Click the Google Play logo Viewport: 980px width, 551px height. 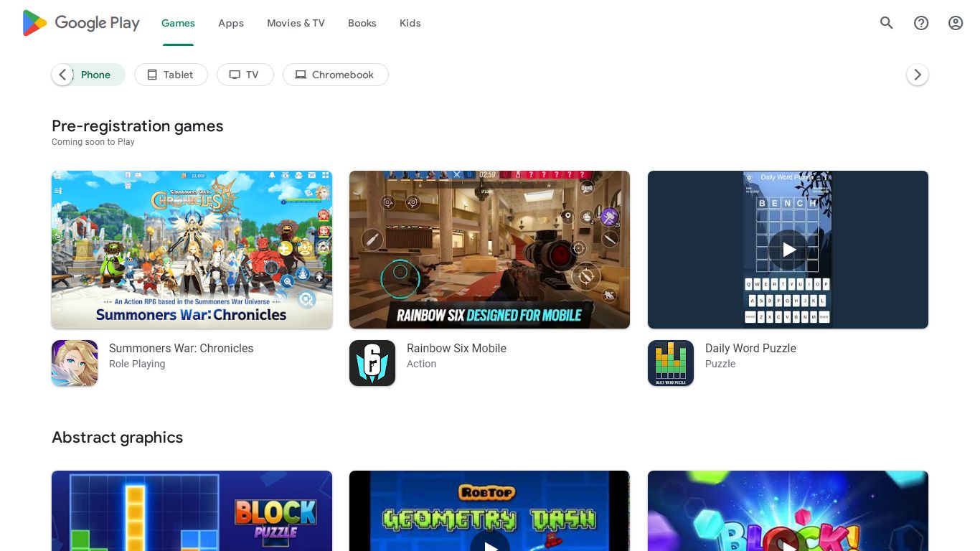coord(81,23)
